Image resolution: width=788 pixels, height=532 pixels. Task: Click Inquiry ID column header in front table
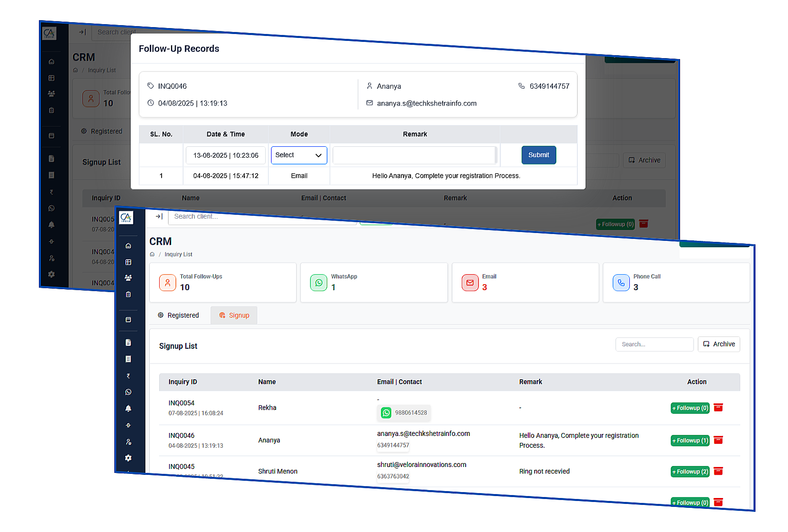point(183,382)
